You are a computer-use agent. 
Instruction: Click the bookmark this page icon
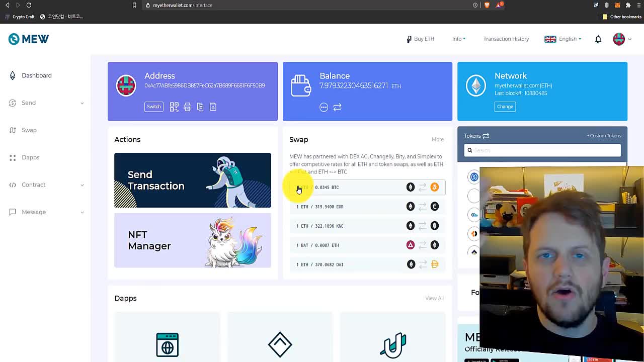click(134, 5)
